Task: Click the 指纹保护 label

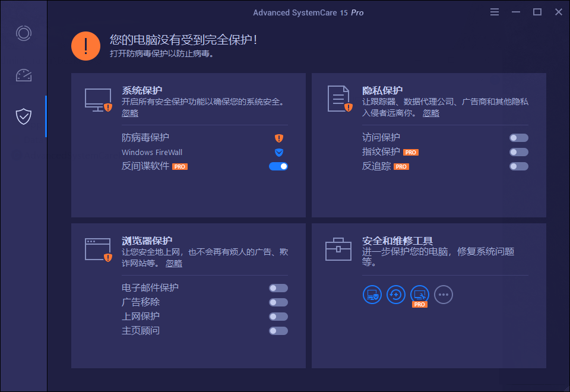Action: pyautogui.click(x=381, y=151)
